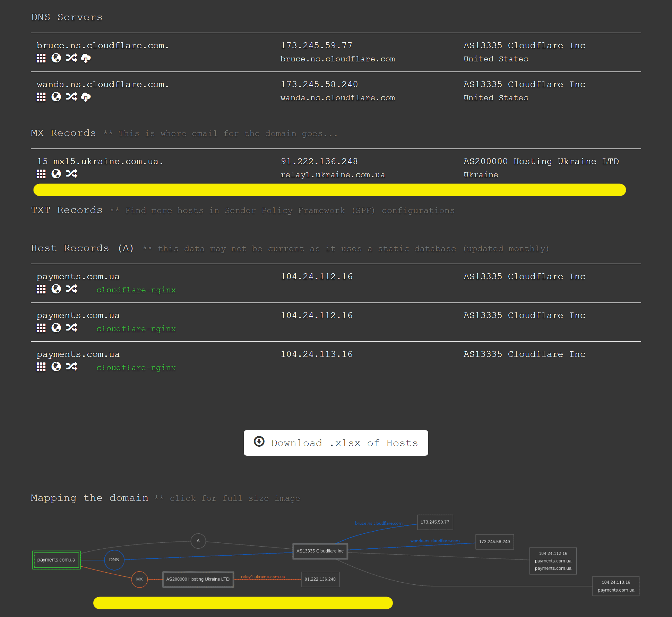Click the DNS Servers section heading
The image size is (672, 617).
coord(67,17)
